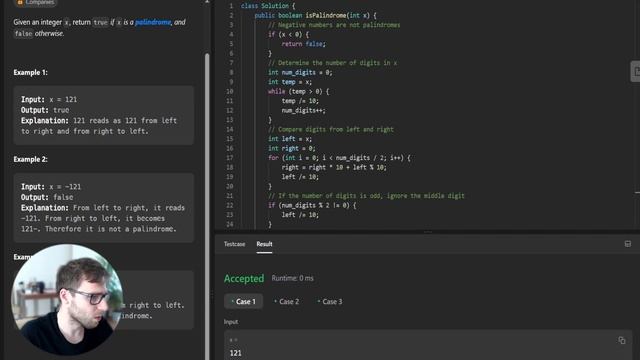The height and width of the screenshot is (360, 640).
Task: Click the code line 'return false;'
Action: [x=304, y=44]
